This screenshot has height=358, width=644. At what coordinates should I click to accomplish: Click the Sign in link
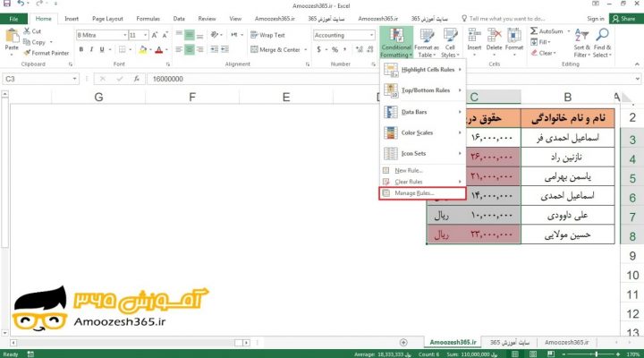click(596, 19)
